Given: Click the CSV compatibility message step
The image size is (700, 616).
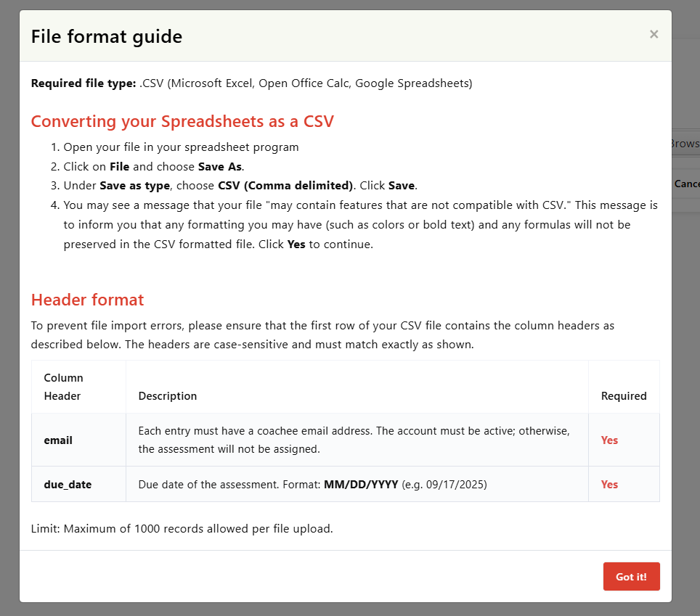Looking at the screenshot, I should pos(360,224).
